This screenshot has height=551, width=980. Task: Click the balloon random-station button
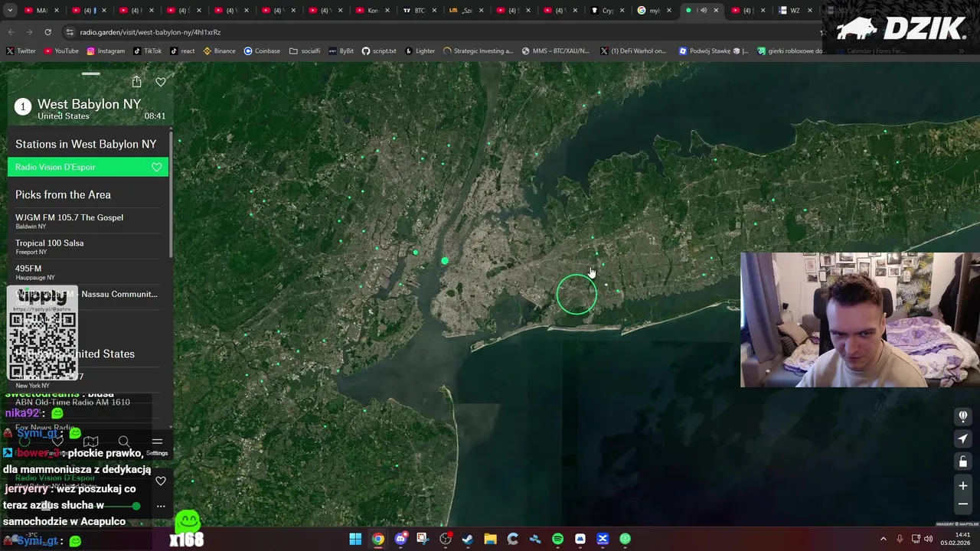click(963, 416)
